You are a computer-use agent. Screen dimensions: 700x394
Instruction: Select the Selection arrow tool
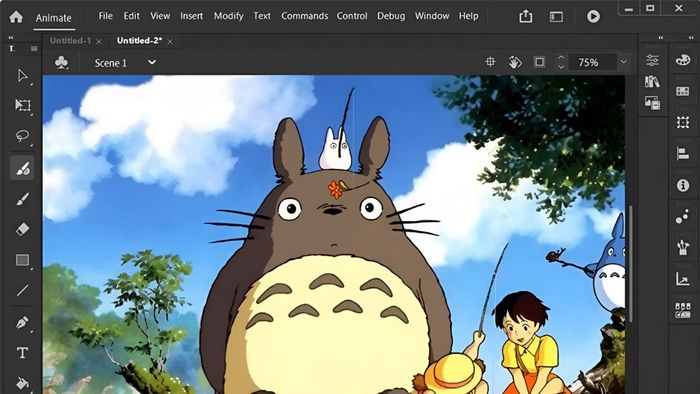22,75
